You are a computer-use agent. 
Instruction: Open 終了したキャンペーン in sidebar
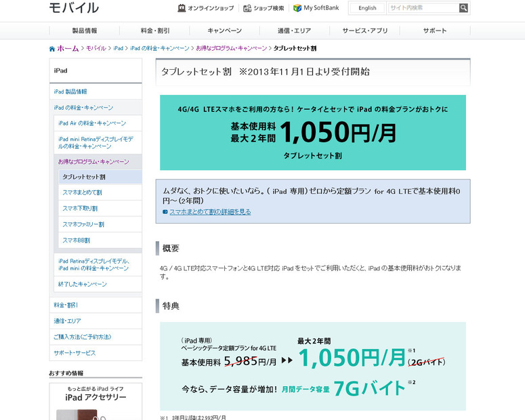(98, 284)
